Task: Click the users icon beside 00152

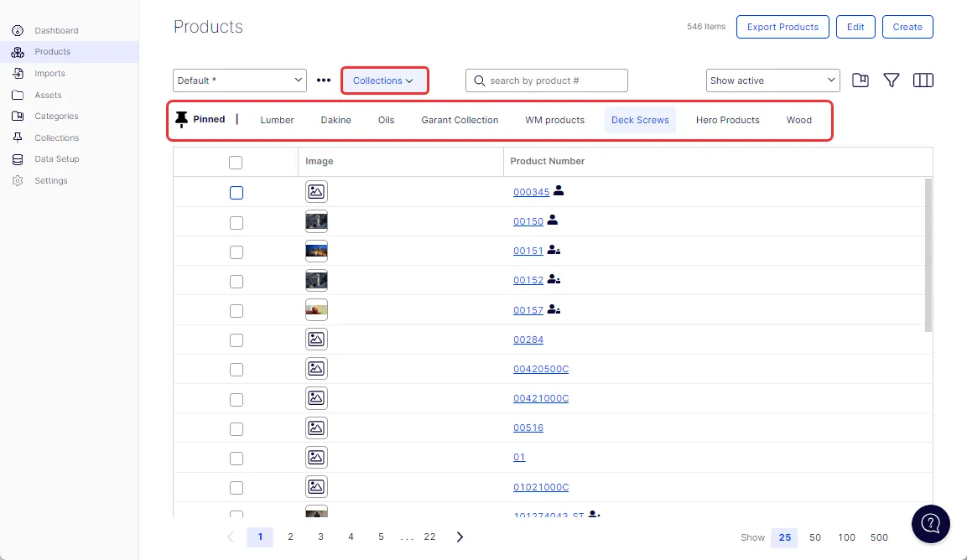Action: coord(554,279)
